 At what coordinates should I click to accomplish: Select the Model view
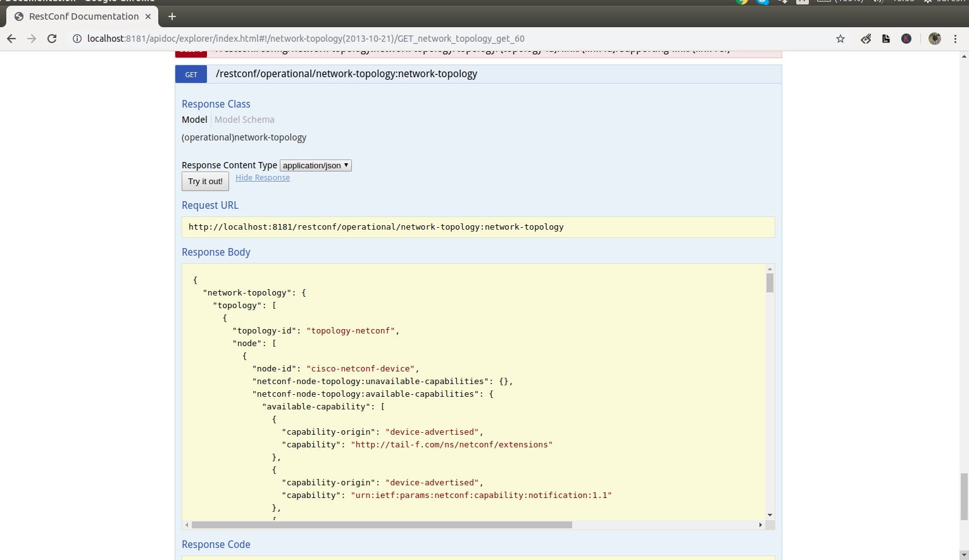click(x=194, y=120)
